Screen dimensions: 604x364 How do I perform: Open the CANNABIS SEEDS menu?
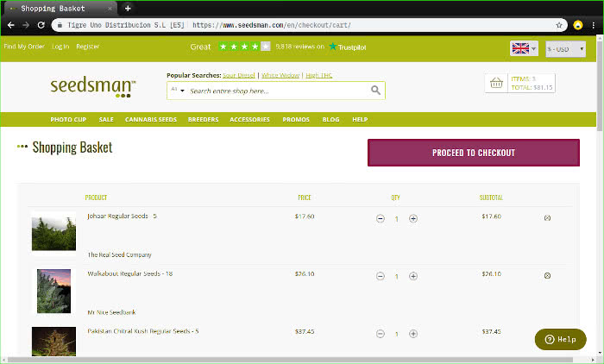click(151, 119)
